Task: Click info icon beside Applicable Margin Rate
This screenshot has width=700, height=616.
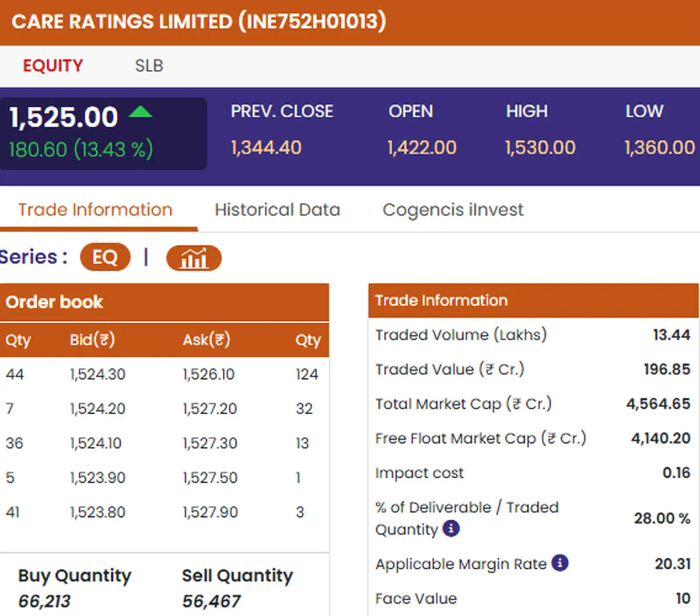Action: (560, 563)
